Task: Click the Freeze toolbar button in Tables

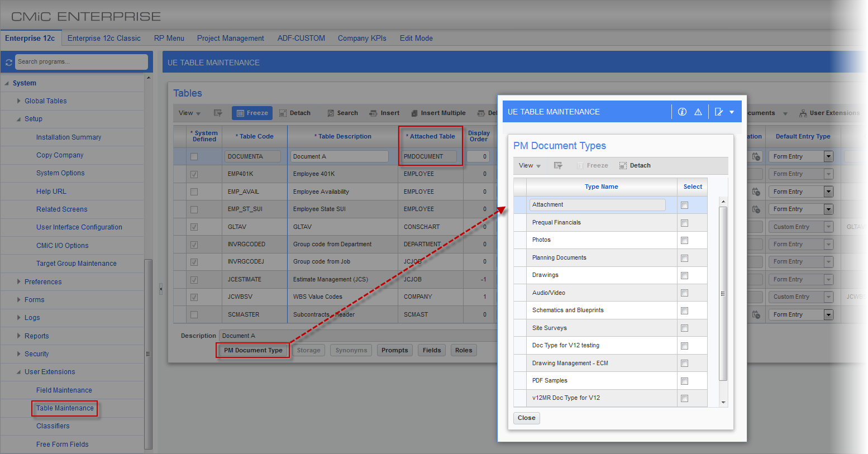Action: [252, 113]
